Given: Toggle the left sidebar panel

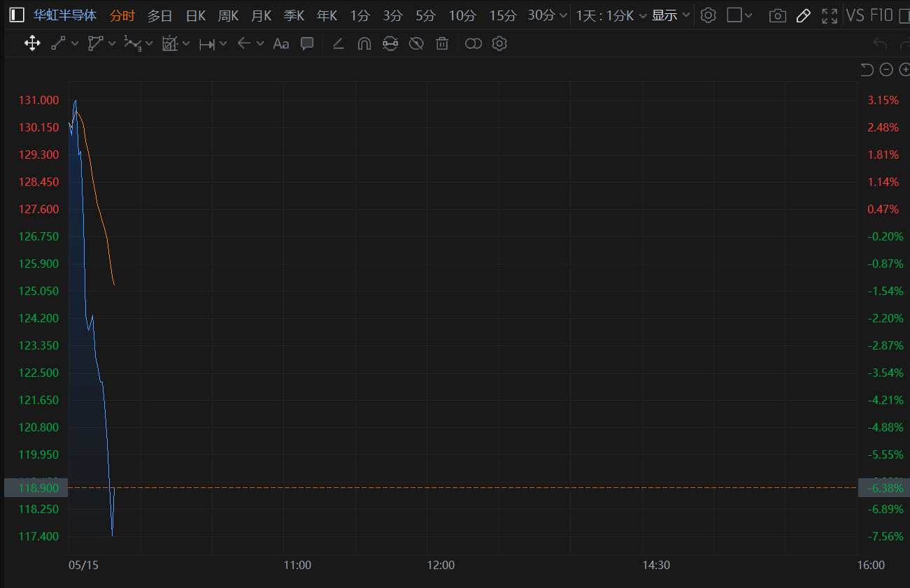Looking at the screenshot, I should 17,15.
